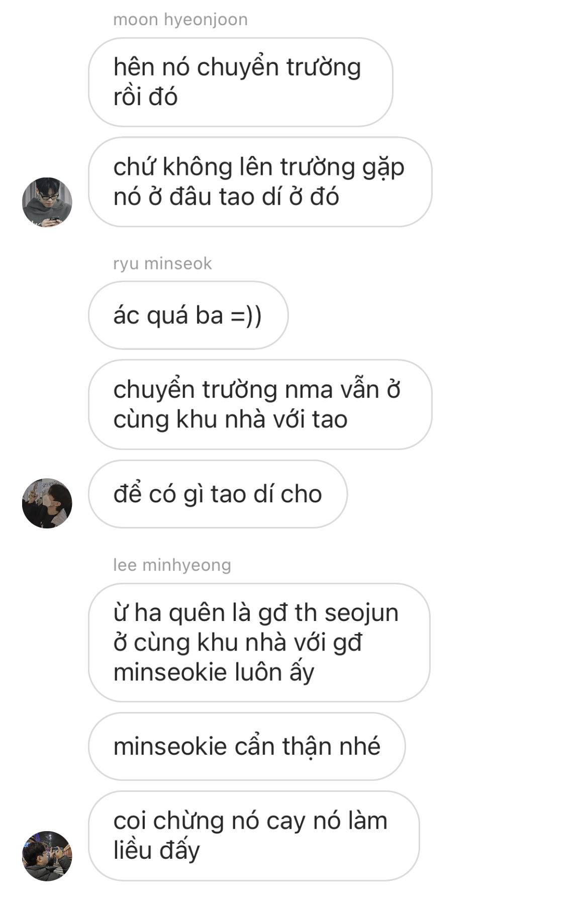Click 'cùng khu nhà với tao' text line
This screenshot has height=898, width=588.
230,419
